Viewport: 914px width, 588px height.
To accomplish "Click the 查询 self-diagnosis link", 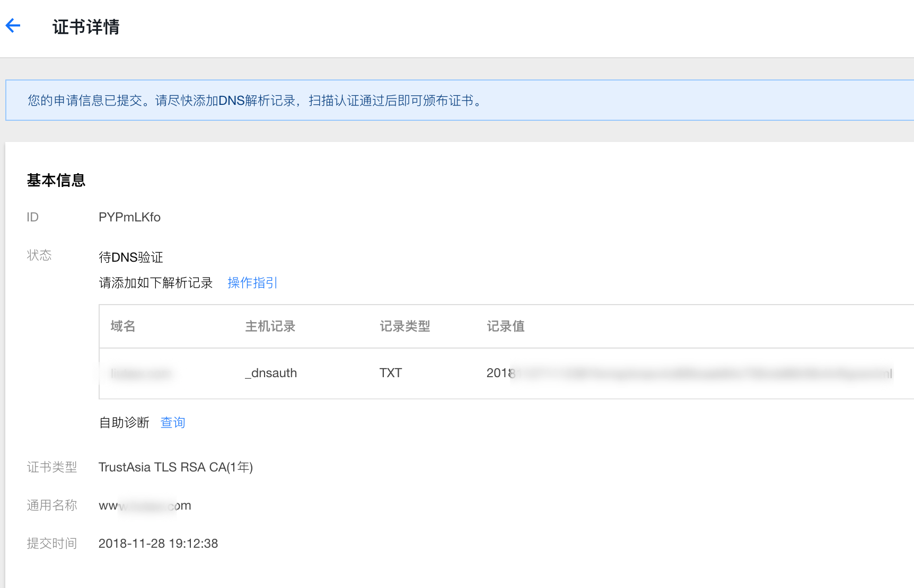I will 172,422.
